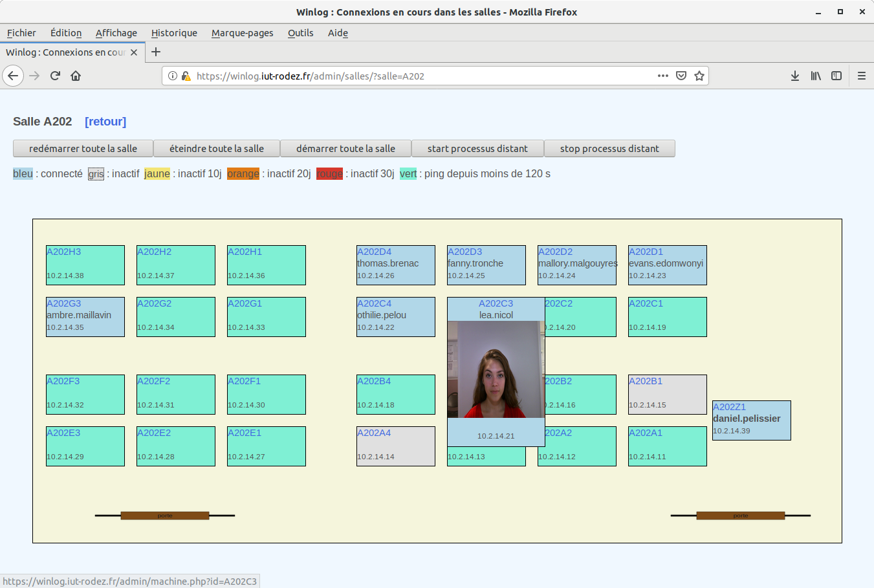Open machine A202H2 link
874x588 pixels.
154,252
